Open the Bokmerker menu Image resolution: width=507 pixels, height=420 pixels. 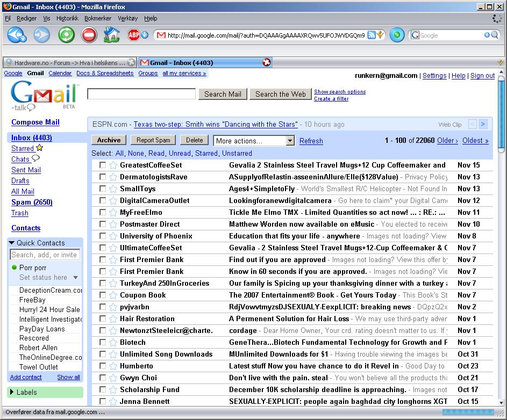click(98, 18)
